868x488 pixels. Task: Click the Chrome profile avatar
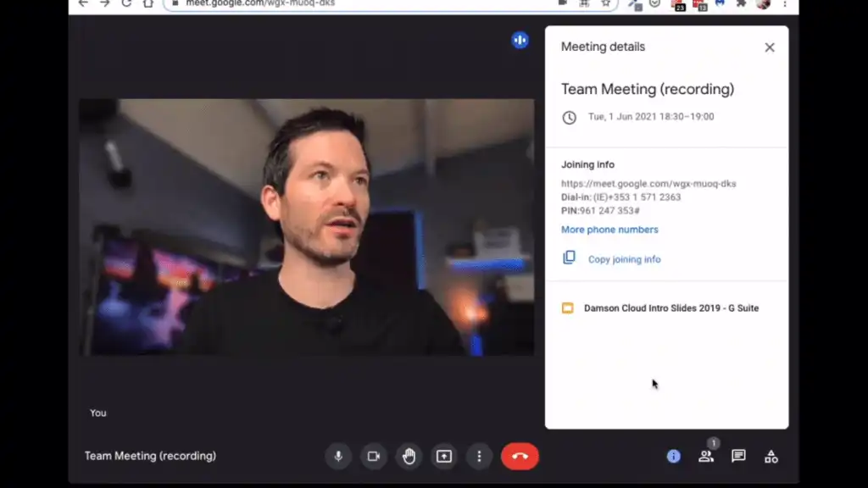764,4
